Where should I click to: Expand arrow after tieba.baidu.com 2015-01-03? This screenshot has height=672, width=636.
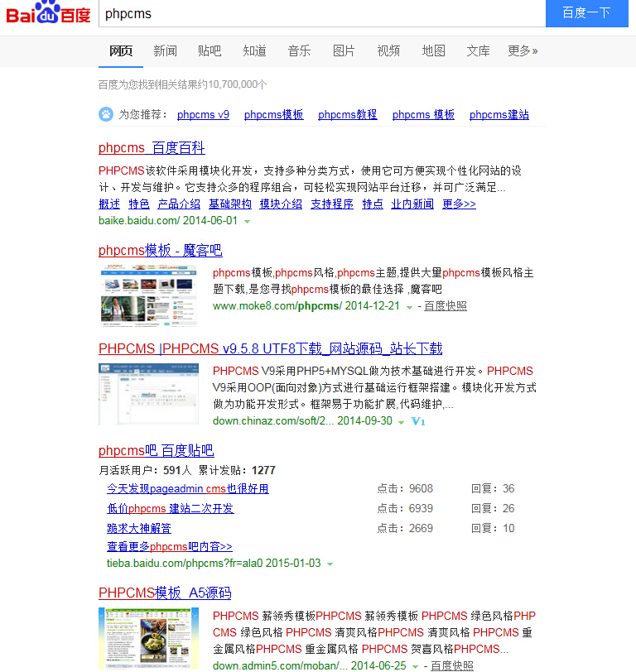330,564
